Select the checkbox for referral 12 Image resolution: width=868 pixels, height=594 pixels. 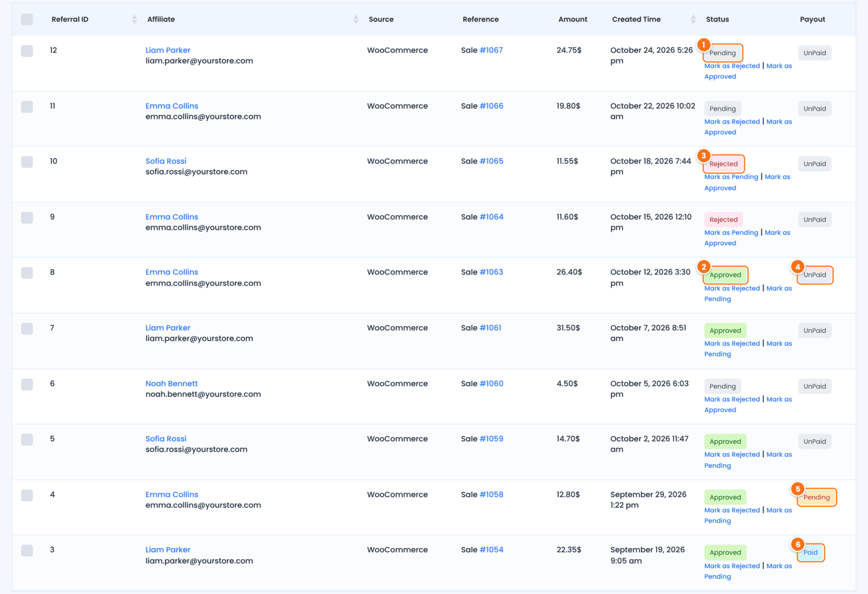pyautogui.click(x=27, y=51)
